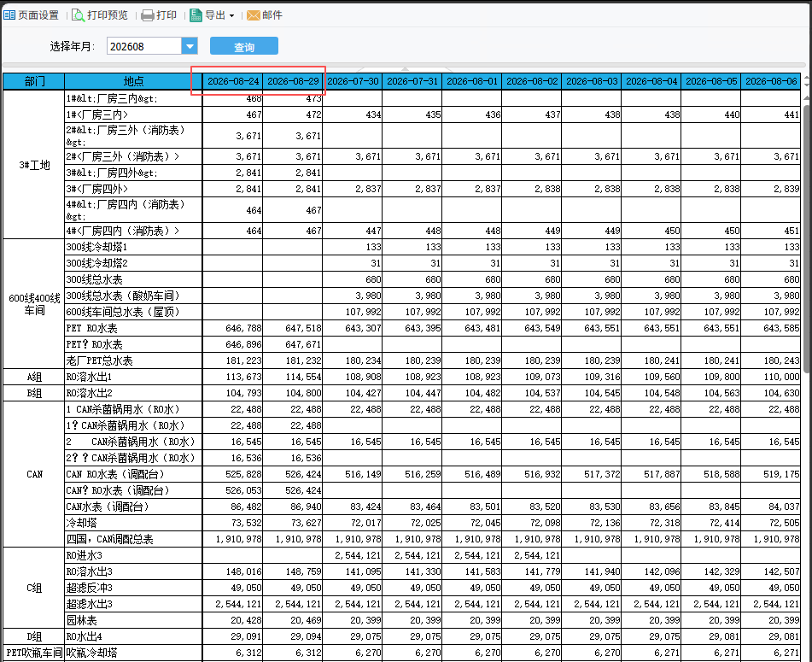
Task: Click the 四国，CAN调配总表 cell
Action: [133, 539]
